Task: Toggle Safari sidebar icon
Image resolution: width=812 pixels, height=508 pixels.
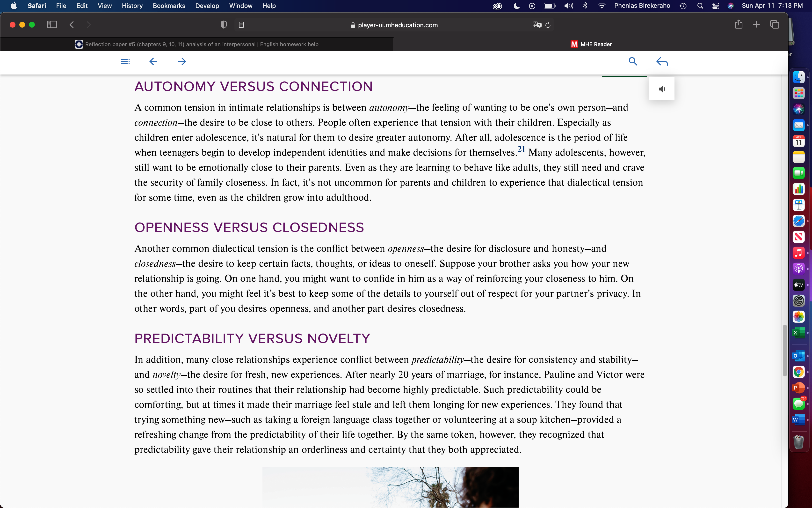Action: coord(52,24)
